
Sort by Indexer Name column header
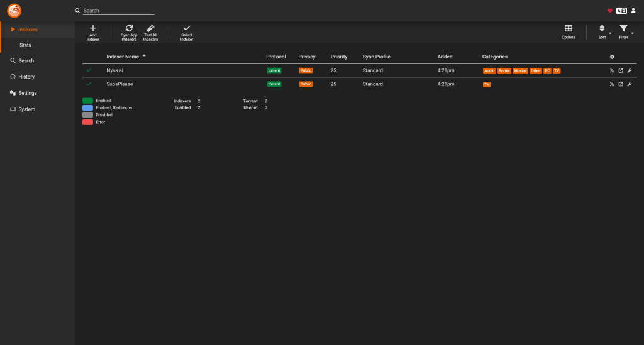[123, 57]
